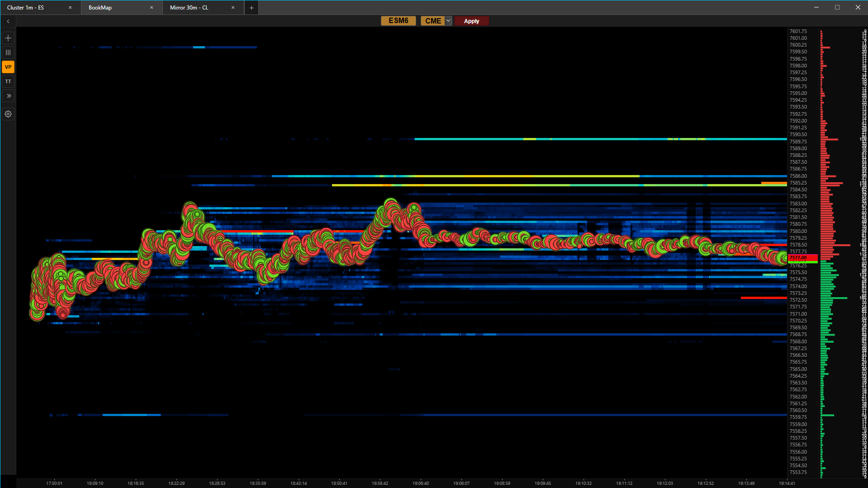Click the current price label 7577.00
The image size is (868, 488).
pos(802,258)
